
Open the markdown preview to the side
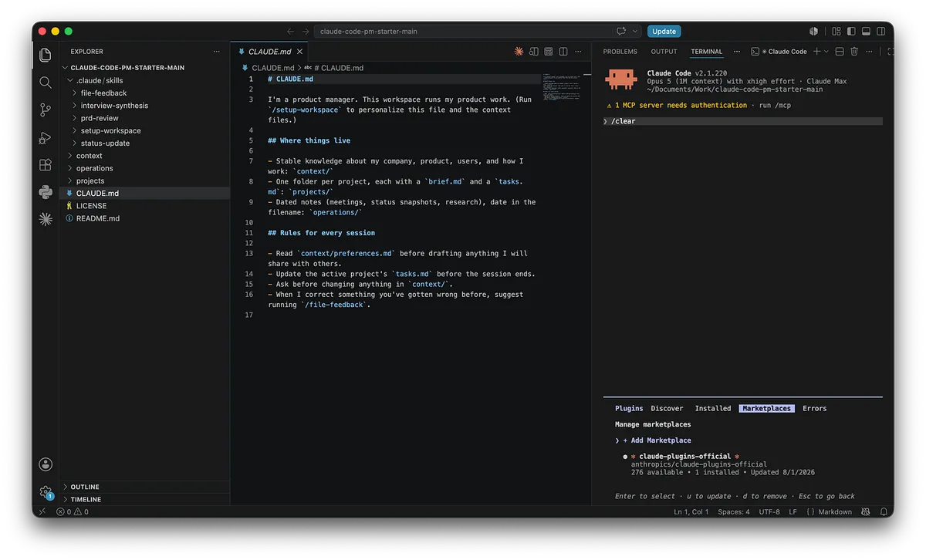click(549, 52)
